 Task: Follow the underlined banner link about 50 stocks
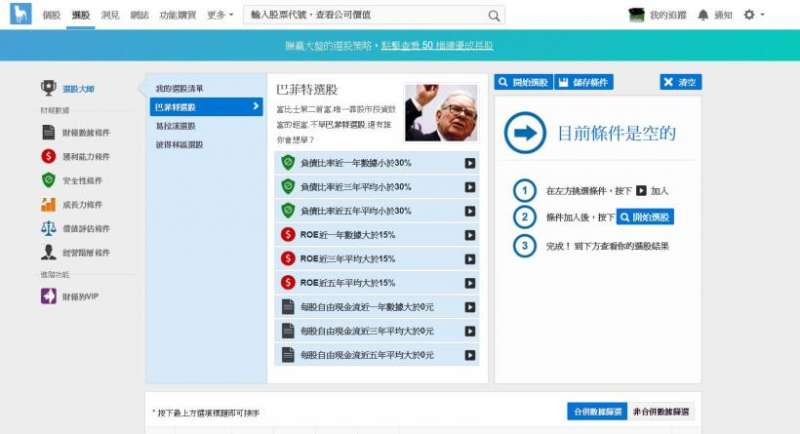(437, 45)
